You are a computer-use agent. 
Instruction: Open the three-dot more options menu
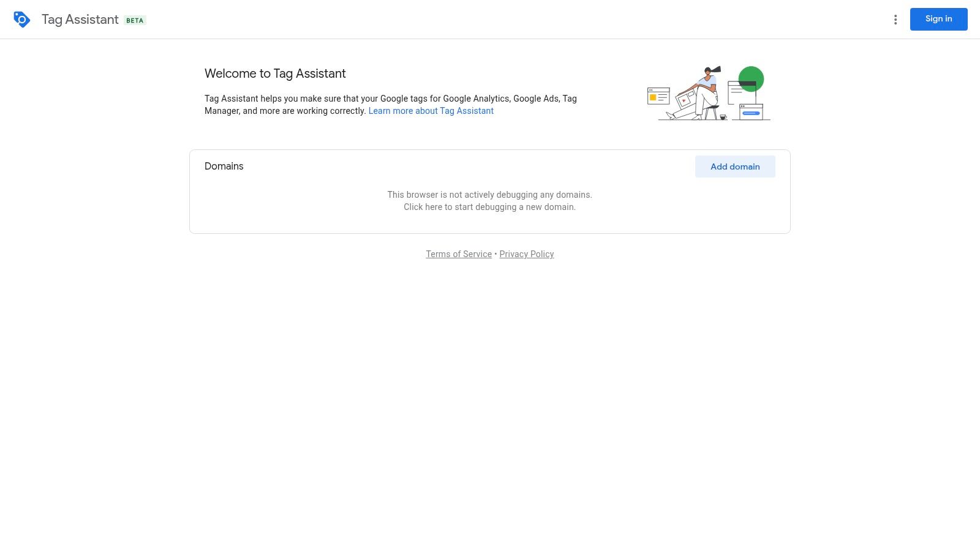895,20
